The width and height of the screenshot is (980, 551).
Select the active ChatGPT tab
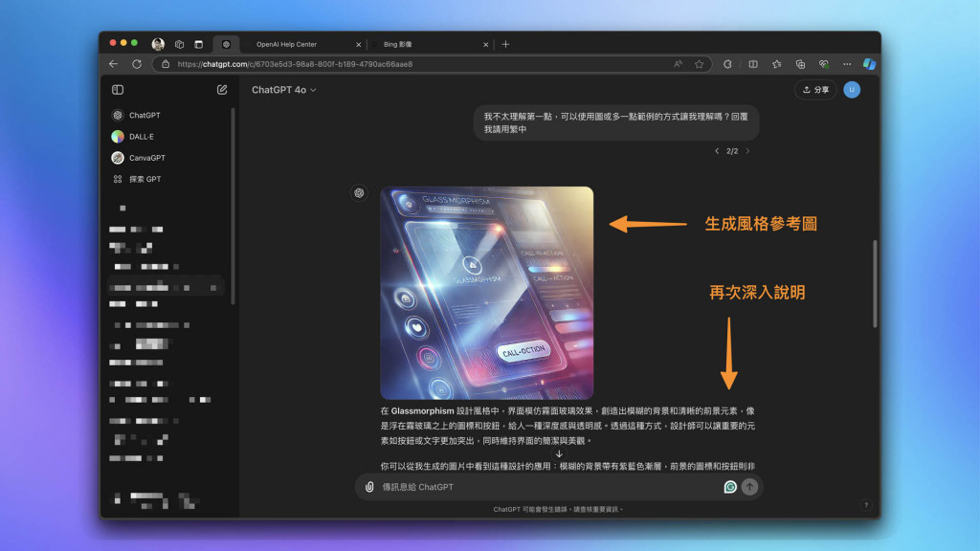point(226,44)
